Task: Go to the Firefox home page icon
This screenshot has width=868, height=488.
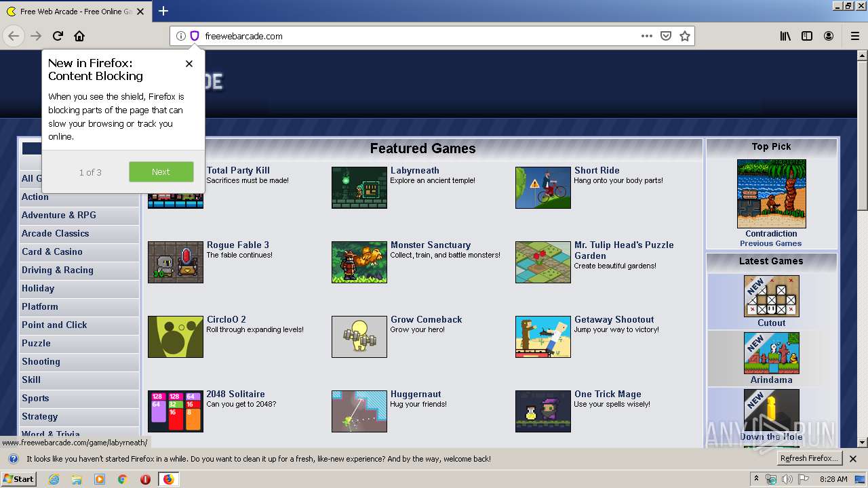Action: click(x=79, y=36)
